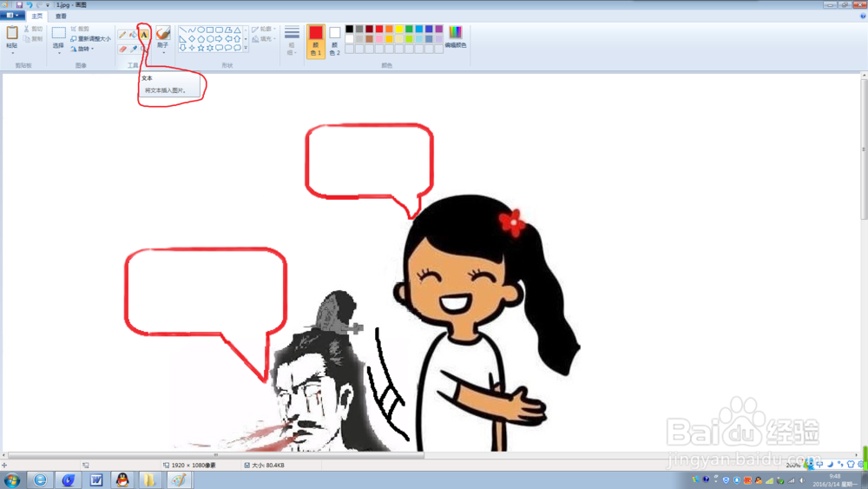The image size is (868, 489).
Task: Switch to the 主页 (Home) ribbon tab
Action: (37, 16)
